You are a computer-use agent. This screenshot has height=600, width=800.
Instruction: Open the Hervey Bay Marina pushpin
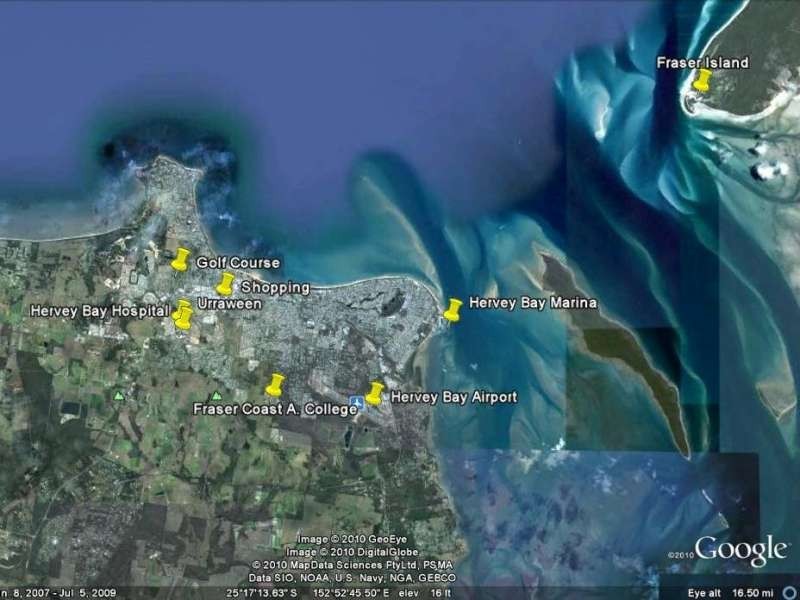pos(453,310)
